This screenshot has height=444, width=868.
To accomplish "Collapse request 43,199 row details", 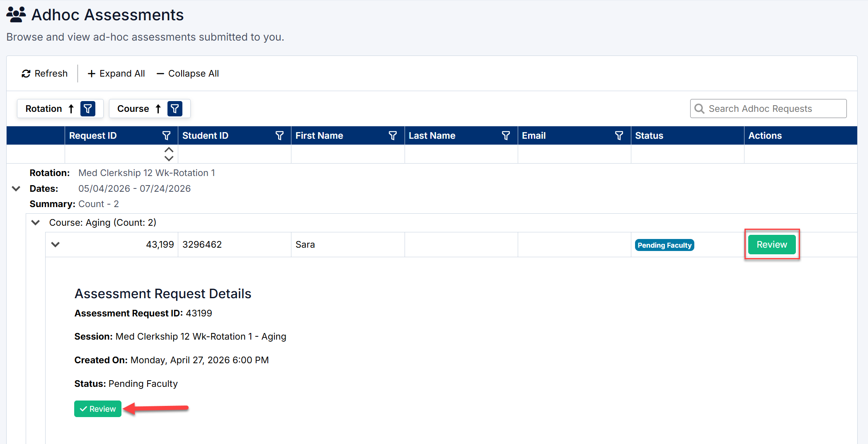I will click(x=55, y=245).
